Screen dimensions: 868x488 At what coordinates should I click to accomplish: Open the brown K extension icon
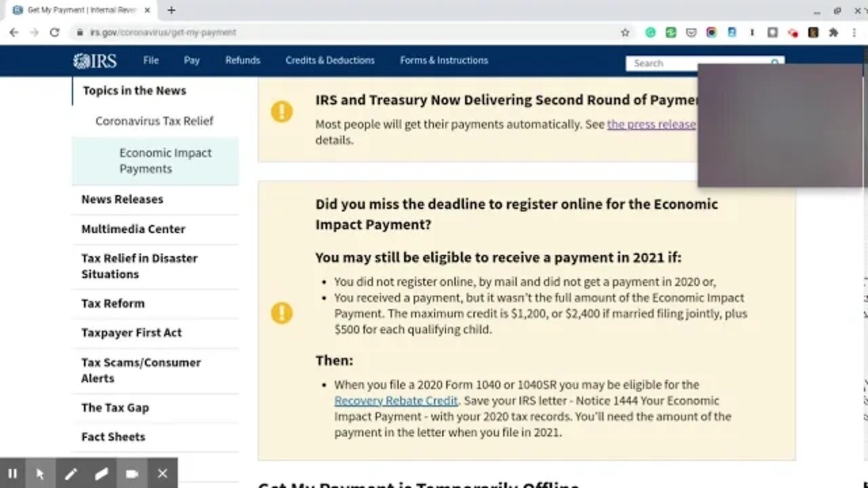point(813,32)
